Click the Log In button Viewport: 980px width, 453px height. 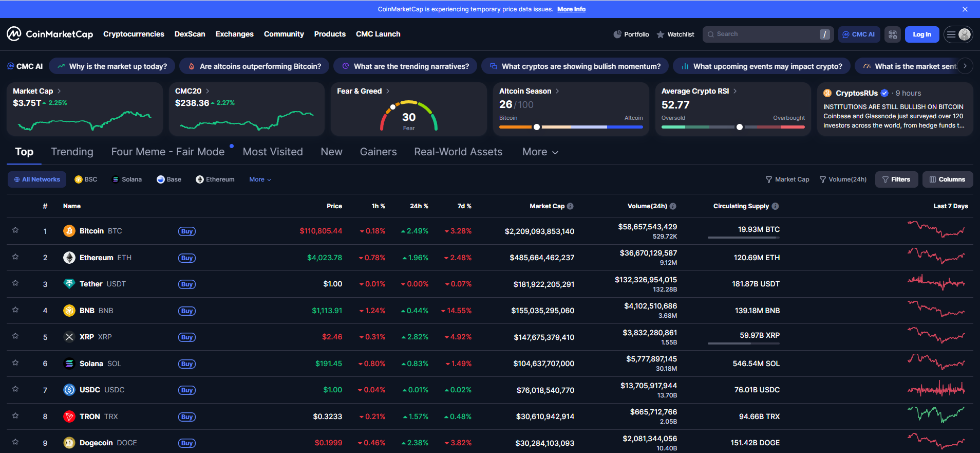[922, 34]
